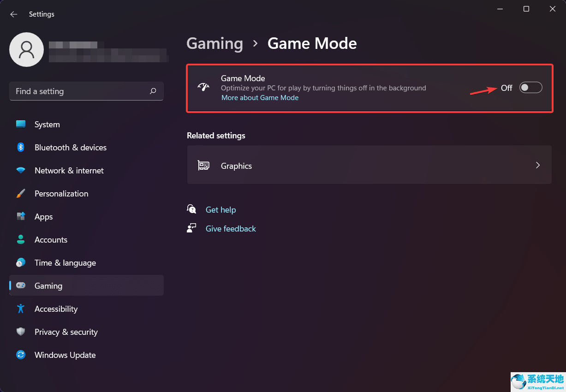The image size is (566, 392).
Task: Enable the Game Mode toggle
Action: click(530, 87)
